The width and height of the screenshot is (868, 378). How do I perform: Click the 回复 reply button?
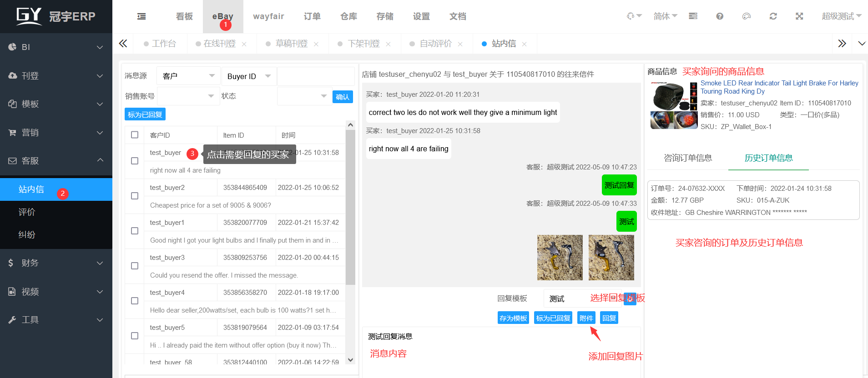(609, 318)
